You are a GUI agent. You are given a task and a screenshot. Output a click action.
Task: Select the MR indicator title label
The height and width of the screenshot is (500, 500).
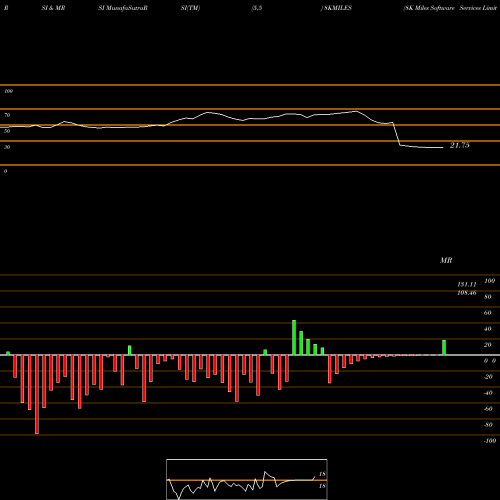pos(446,260)
